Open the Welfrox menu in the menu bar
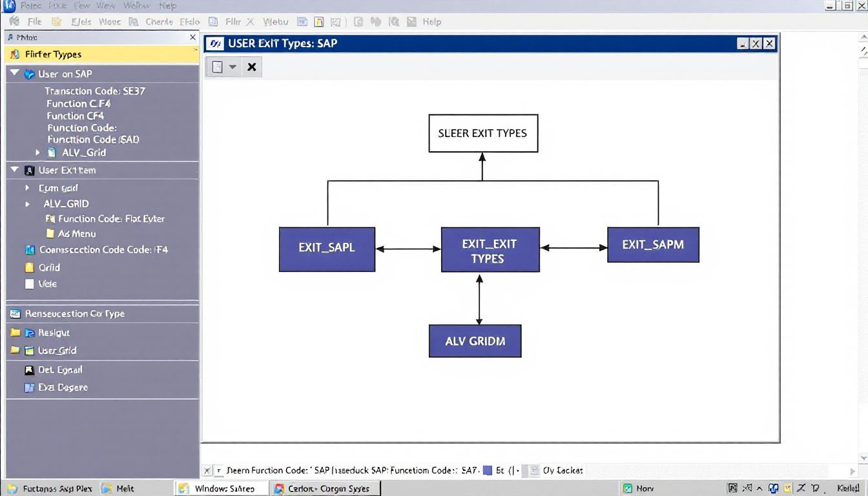The height and width of the screenshot is (496, 868). [136, 6]
